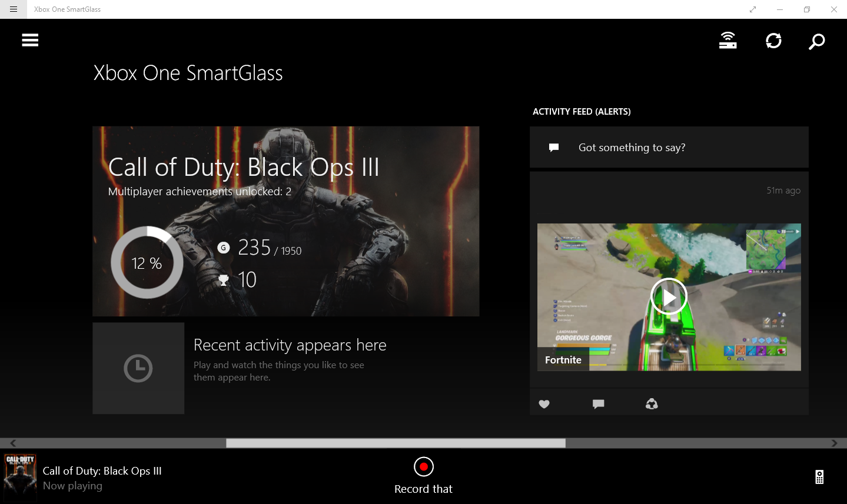847x504 pixels.
Task: Click the Fortnite label on clip
Action: (x=563, y=360)
